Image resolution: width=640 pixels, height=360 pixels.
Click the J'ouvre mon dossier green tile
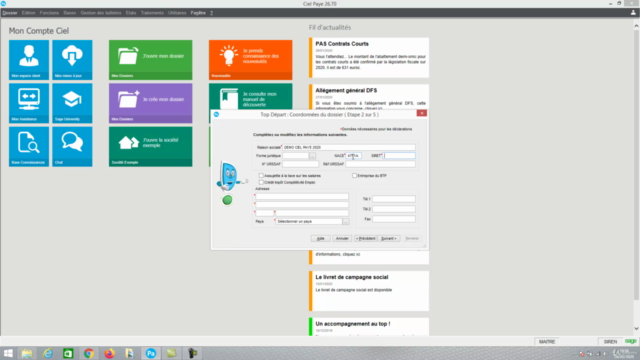pos(151,60)
